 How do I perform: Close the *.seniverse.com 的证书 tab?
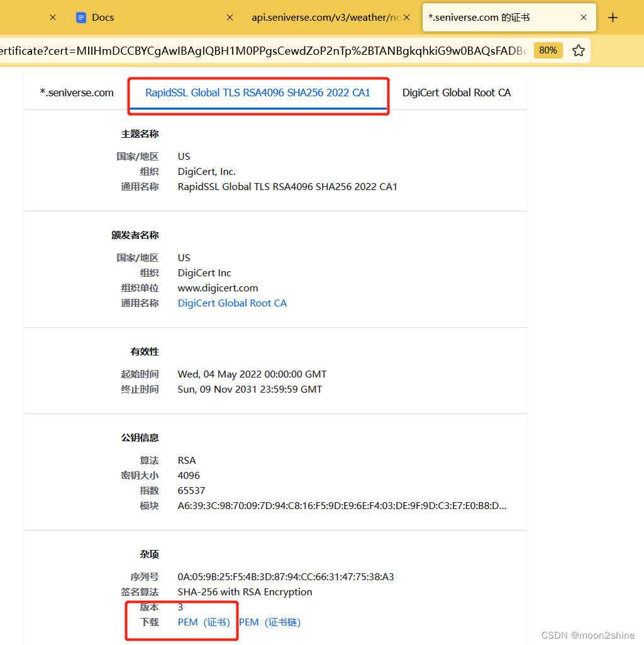(584, 17)
